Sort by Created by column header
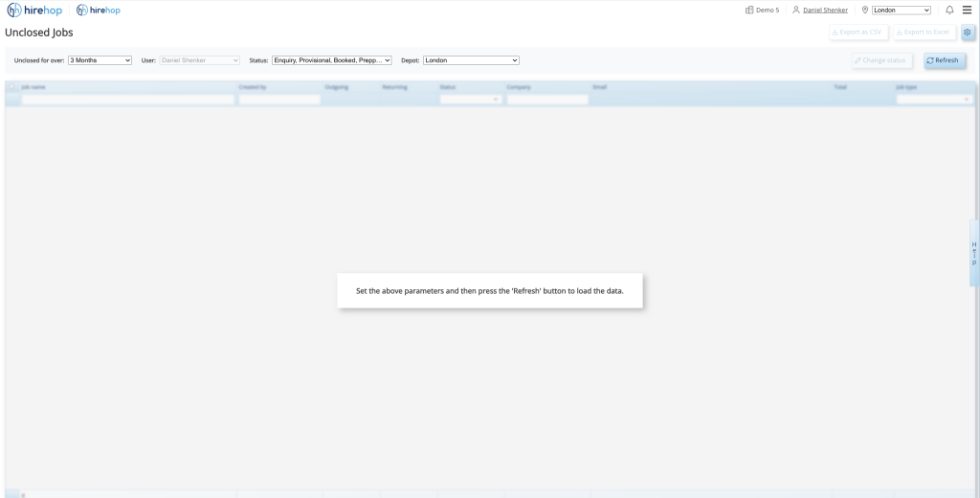The image size is (980, 498). (x=253, y=87)
